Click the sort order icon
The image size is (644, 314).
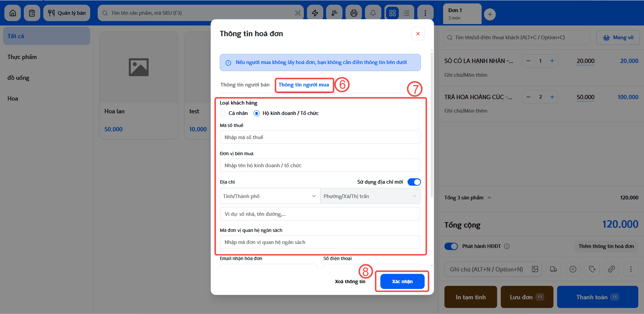tap(334, 13)
